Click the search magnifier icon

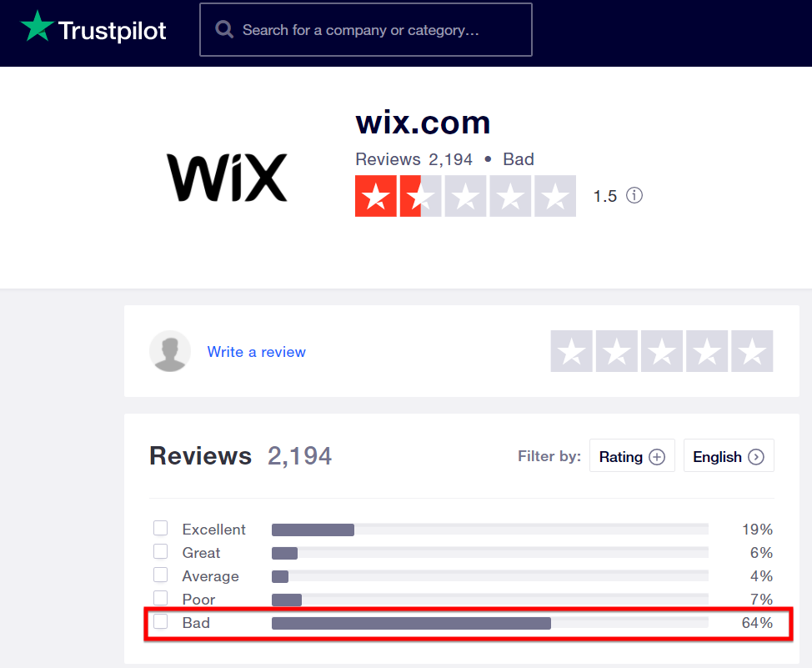(x=223, y=28)
